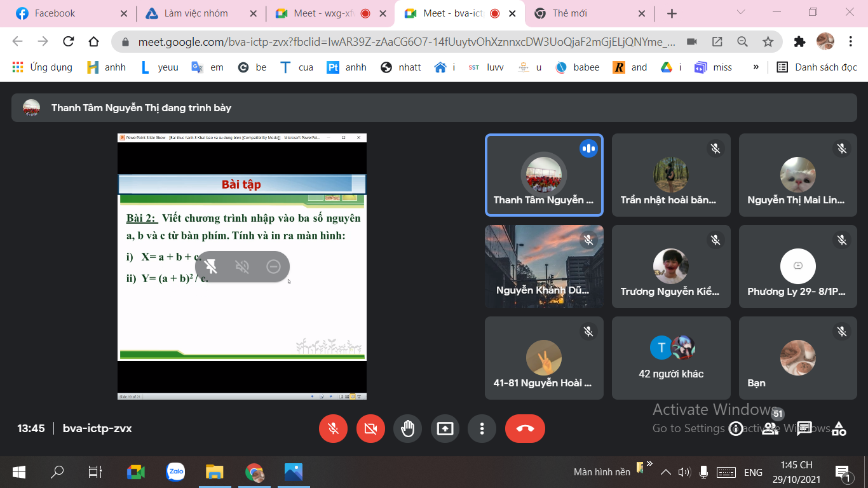Select Trương Nguyễn Kiề participant tile
The image size is (868, 488).
(x=671, y=266)
